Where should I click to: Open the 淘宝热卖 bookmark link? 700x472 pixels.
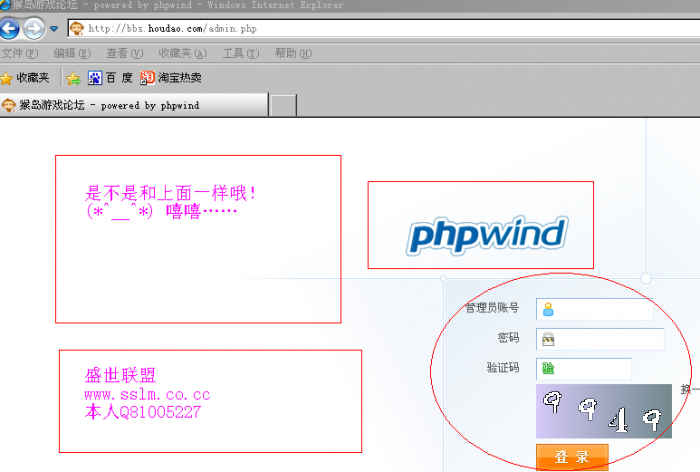point(171,78)
